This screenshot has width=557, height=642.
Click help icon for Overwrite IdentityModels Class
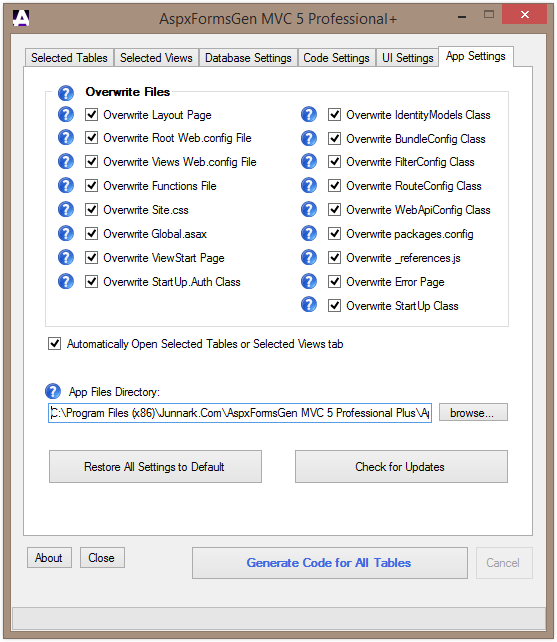[309, 115]
